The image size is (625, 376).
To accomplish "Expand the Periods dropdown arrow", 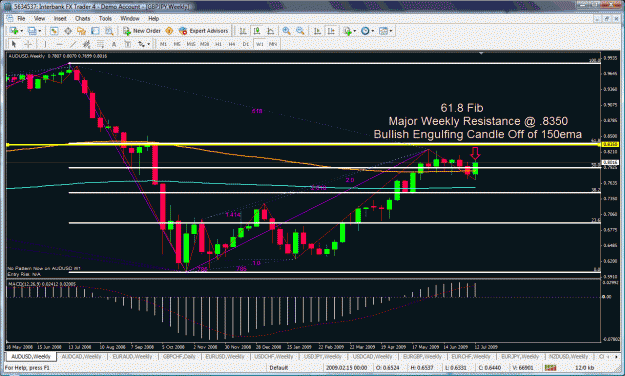I will (373, 31).
